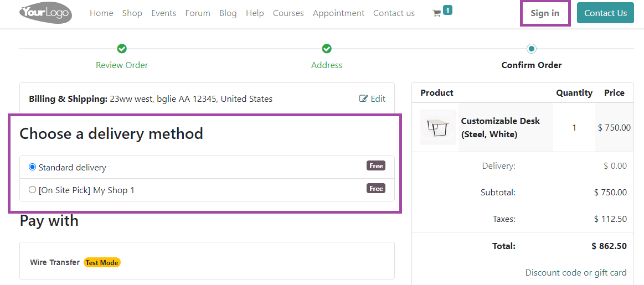Choose the Wire Transfer payment method
The height and width of the screenshot is (285, 644).
(55, 262)
